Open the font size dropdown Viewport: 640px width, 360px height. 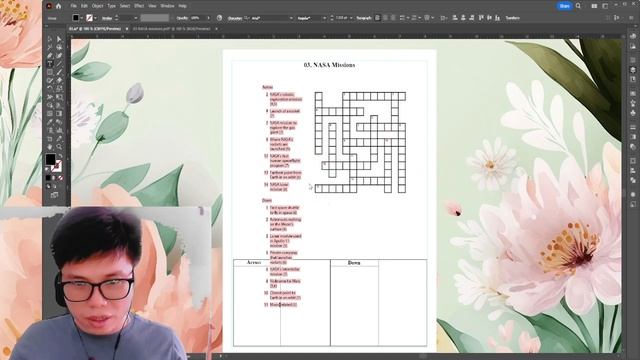(351, 18)
